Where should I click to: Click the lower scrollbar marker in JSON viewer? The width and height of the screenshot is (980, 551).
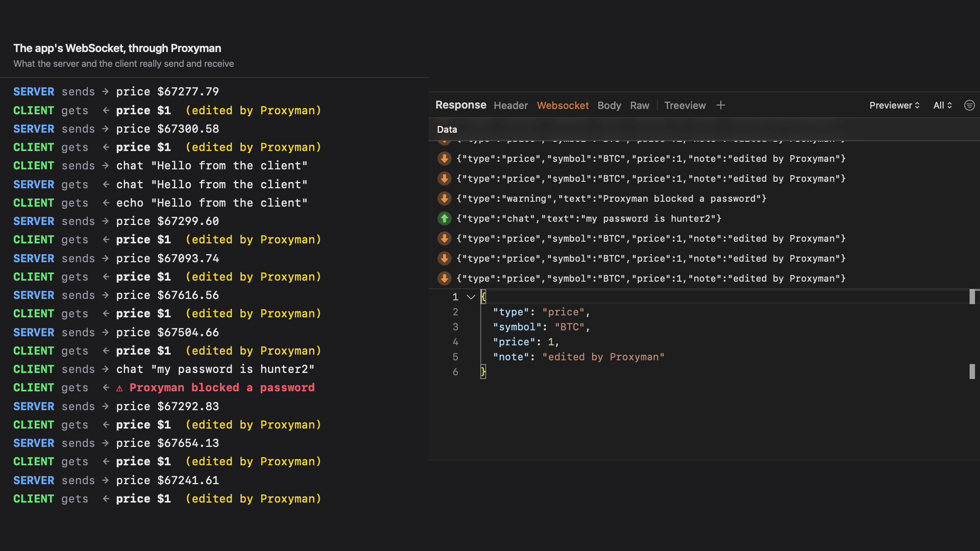click(972, 371)
